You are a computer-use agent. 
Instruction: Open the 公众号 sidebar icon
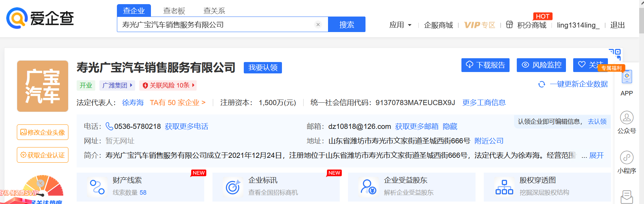pyautogui.click(x=626, y=118)
